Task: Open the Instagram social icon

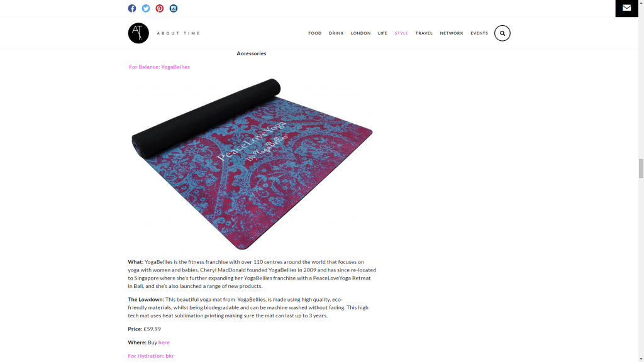Action: pyautogui.click(x=174, y=8)
